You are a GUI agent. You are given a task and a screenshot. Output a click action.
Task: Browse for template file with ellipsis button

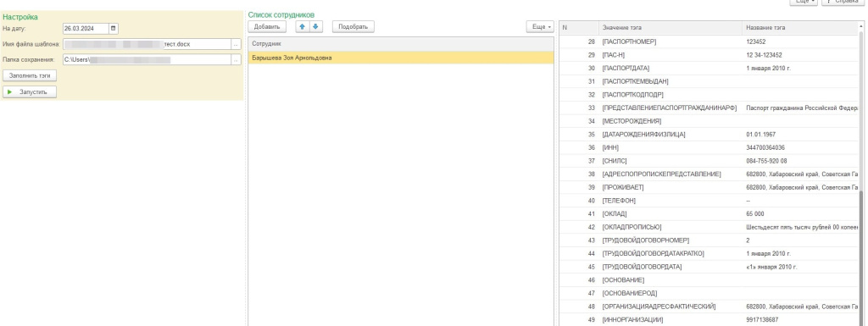tap(236, 44)
